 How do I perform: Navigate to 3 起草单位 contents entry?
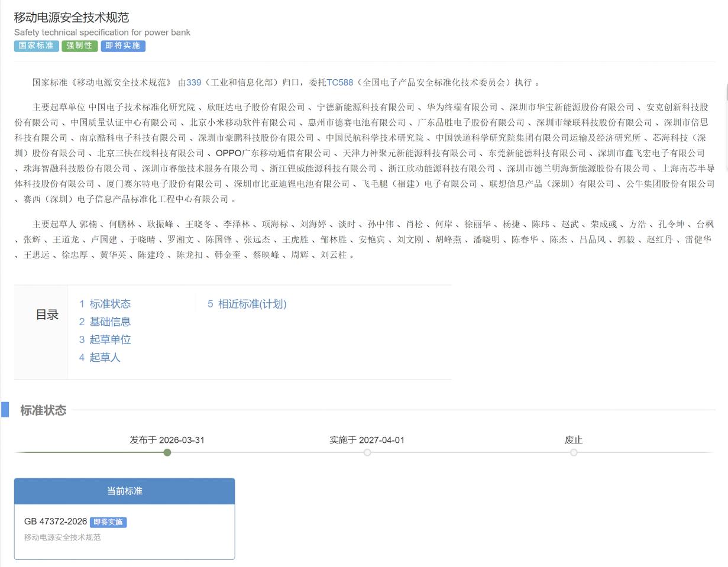pyautogui.click(x=105, y=340)
